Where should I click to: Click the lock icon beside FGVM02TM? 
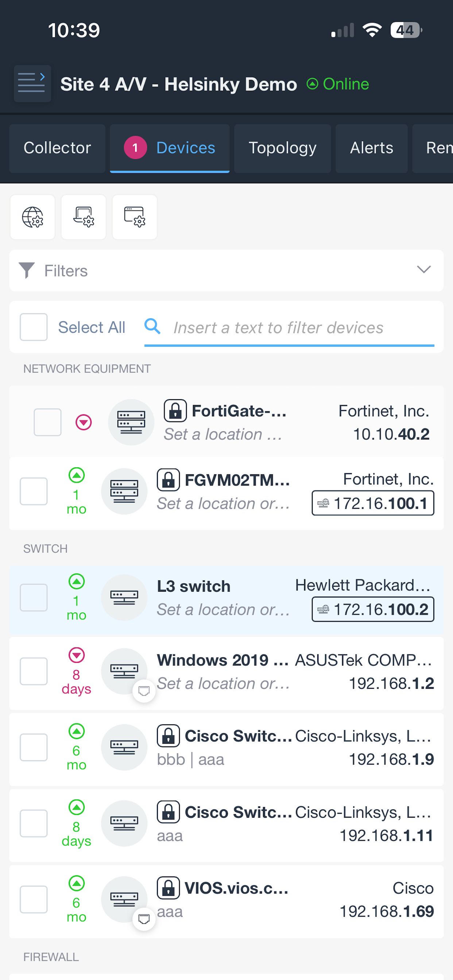click(168, 480)
